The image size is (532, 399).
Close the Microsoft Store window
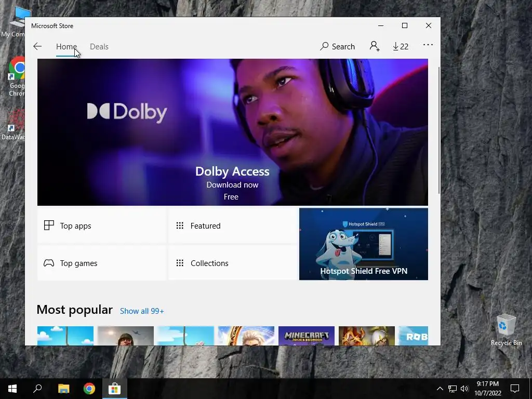429,26
